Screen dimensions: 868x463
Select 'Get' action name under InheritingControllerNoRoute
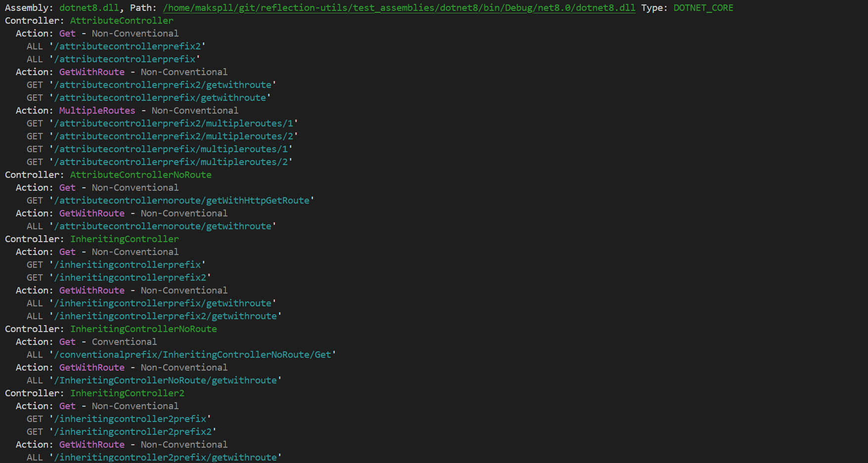tap(67, 342)
